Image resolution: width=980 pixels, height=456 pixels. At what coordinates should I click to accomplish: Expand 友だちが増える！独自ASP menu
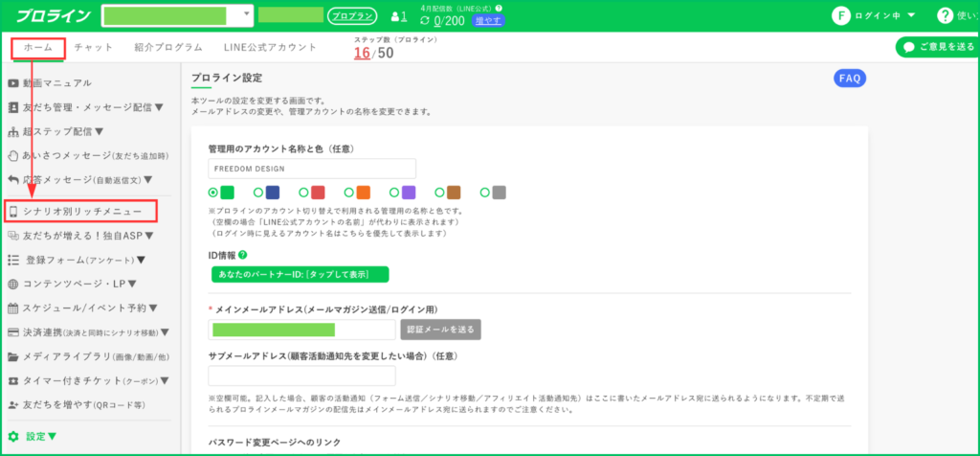coord(148,236)
